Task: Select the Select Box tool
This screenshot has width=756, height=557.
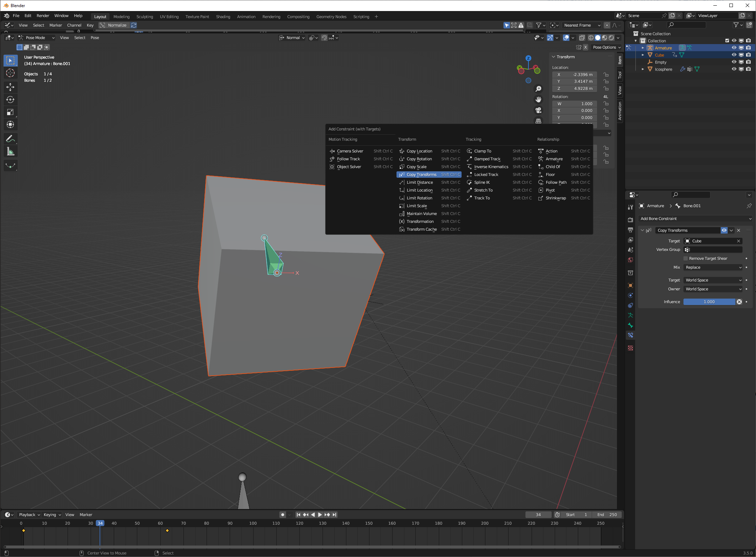Action: click(10, 60)
